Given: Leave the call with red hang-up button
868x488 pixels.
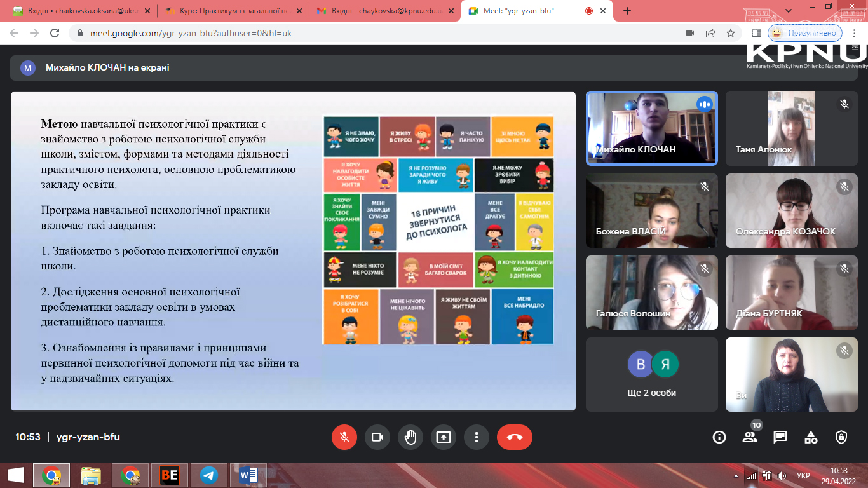Looking at the screenshot, I should click(x=514, y=437).
